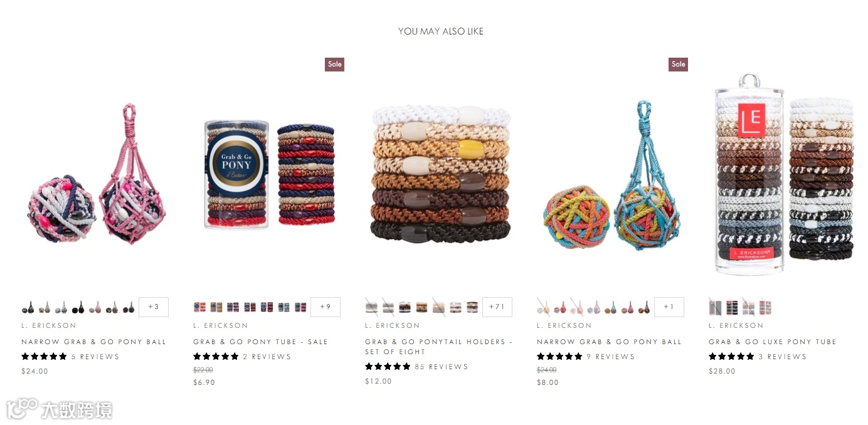Viewport: 868px width, 425px height.
Task: Open Grab & Go Luxe Pony Tube title link
Action: click(x=773, y=342)
